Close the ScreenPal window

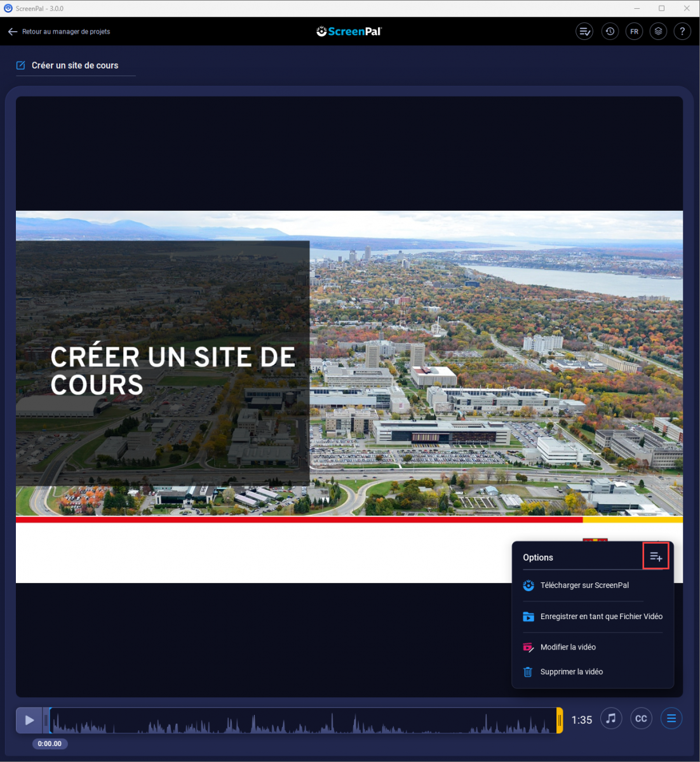(x=687, y=8)
